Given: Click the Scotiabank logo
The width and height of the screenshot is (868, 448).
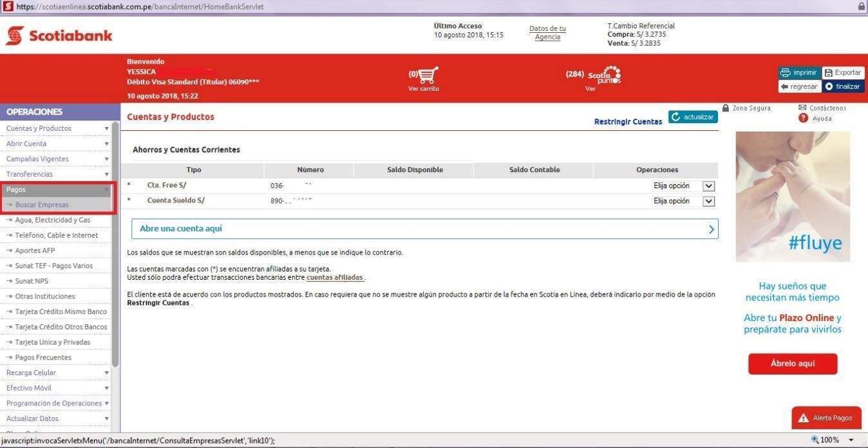Looking at the screenshot, I should click(59, 35).
